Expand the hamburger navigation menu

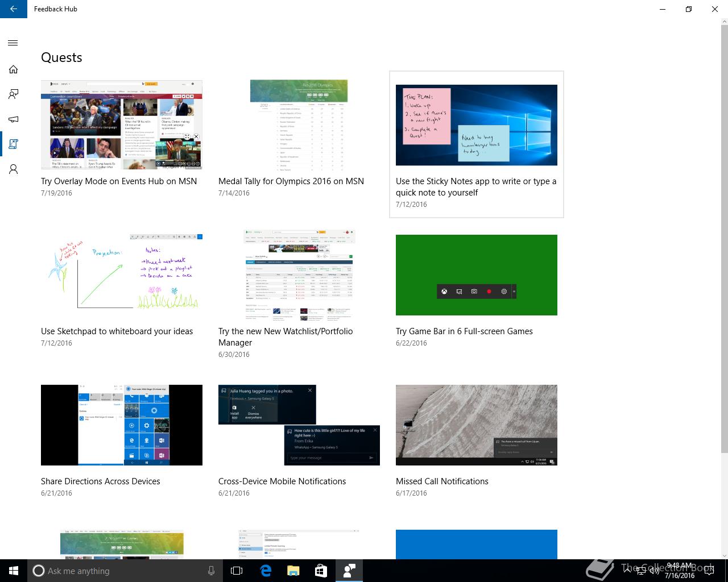click(x=13, y=43)
